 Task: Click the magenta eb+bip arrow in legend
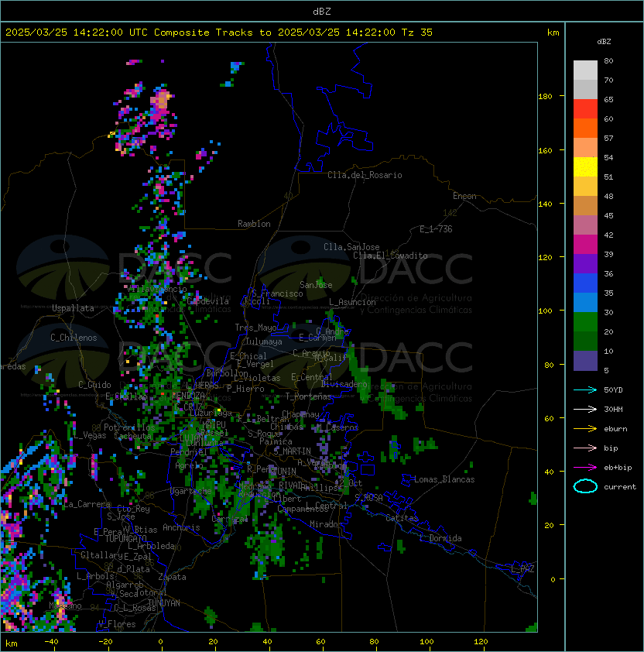pyautogui.click(x=585, y=468)
